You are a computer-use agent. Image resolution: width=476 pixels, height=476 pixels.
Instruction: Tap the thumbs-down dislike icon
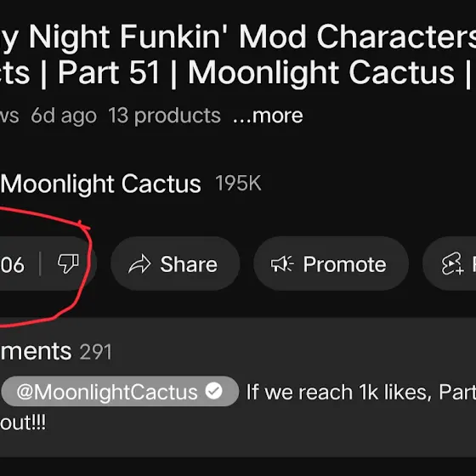(x=68, y=263)
